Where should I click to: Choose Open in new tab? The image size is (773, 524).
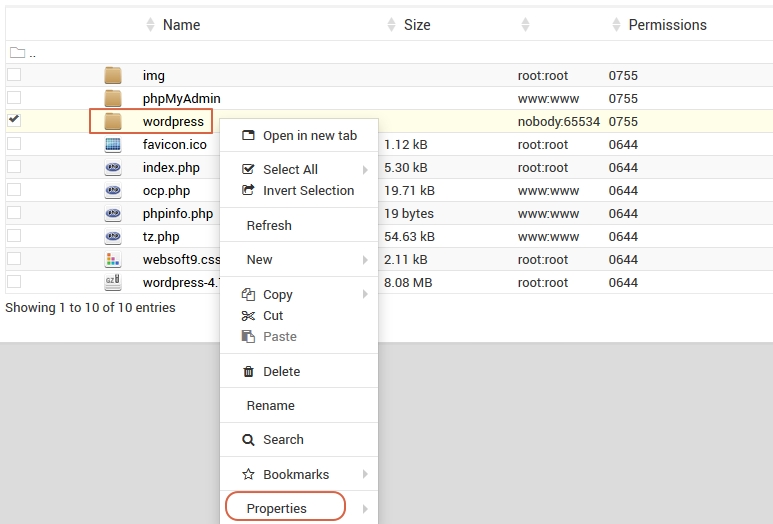point(309,136)
